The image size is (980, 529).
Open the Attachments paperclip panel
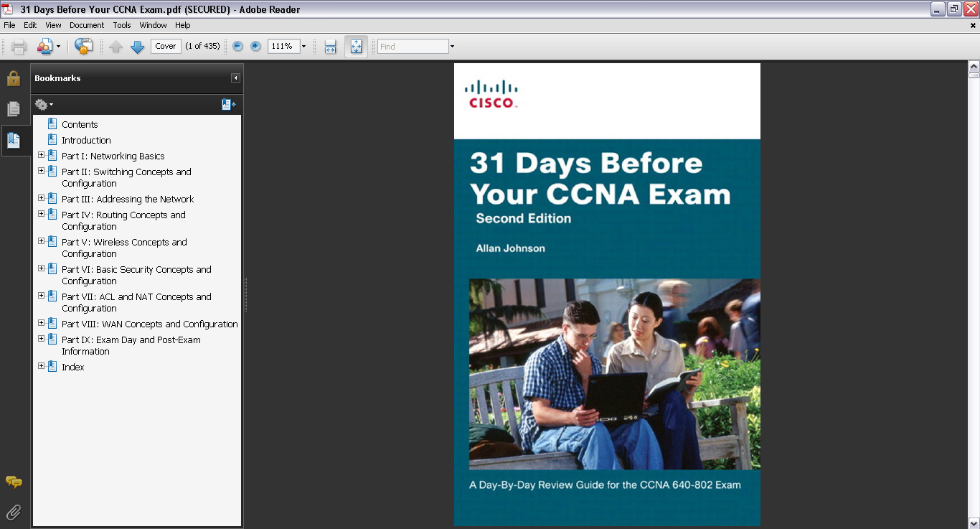coord(14,512)
